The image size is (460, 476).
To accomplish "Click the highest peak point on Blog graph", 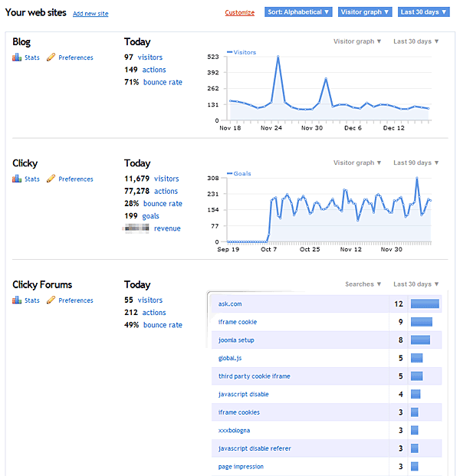I will click(x=278, y=57).
